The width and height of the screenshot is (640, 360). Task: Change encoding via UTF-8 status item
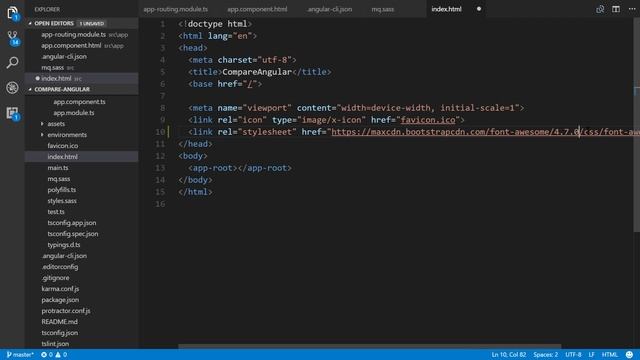[x=573, y=355]
